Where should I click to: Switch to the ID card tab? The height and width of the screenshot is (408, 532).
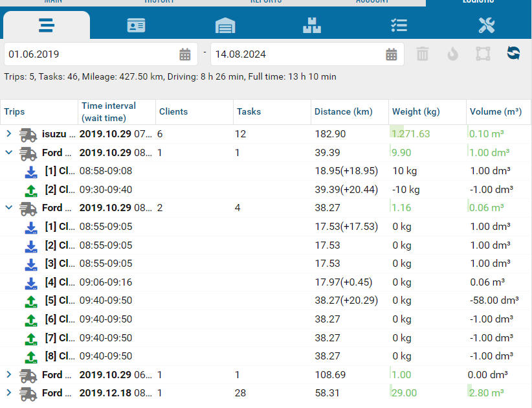[x=136, y=25]
